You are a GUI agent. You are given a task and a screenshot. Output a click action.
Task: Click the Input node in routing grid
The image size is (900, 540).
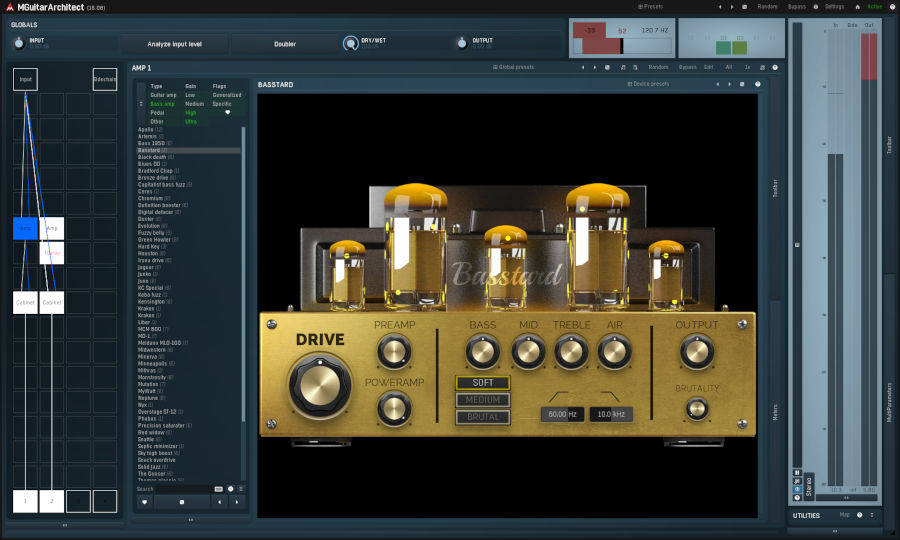coord(25,79)
